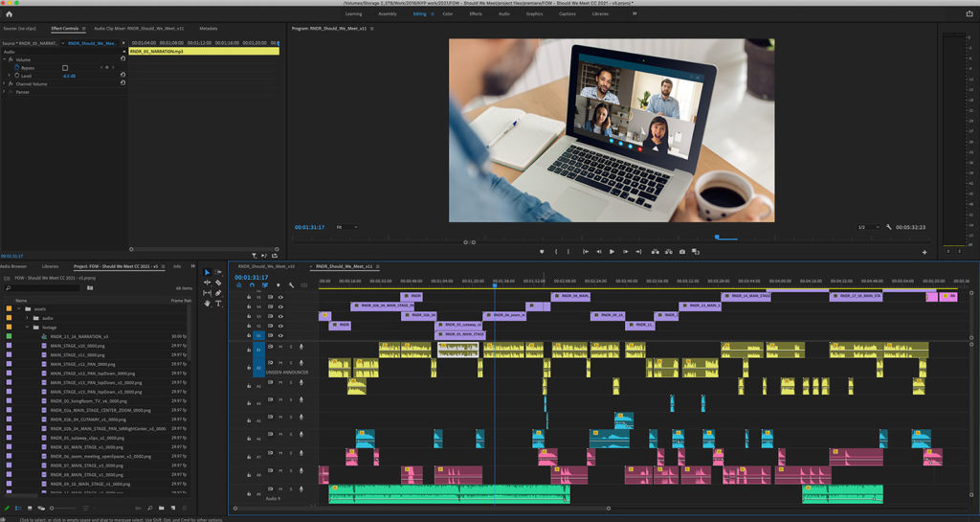This screenshot has width=980, height=522.
Task: Click the Share export icon at top right
Action: 969,13
